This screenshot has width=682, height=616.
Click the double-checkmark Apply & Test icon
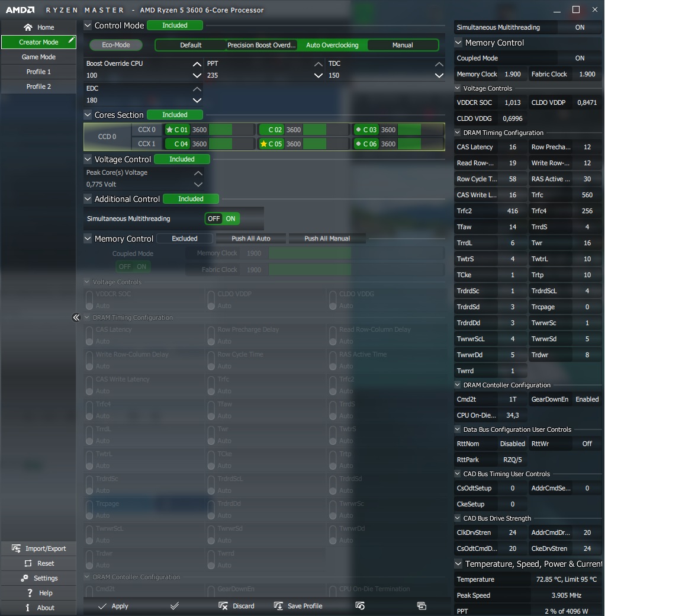pyautogui.click(x=175, y=605)
